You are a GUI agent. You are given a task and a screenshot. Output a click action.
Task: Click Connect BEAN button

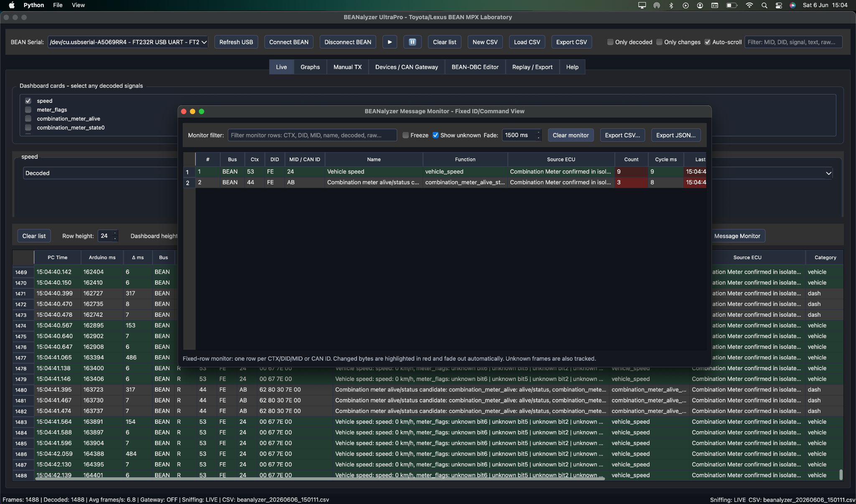(289, 42)
